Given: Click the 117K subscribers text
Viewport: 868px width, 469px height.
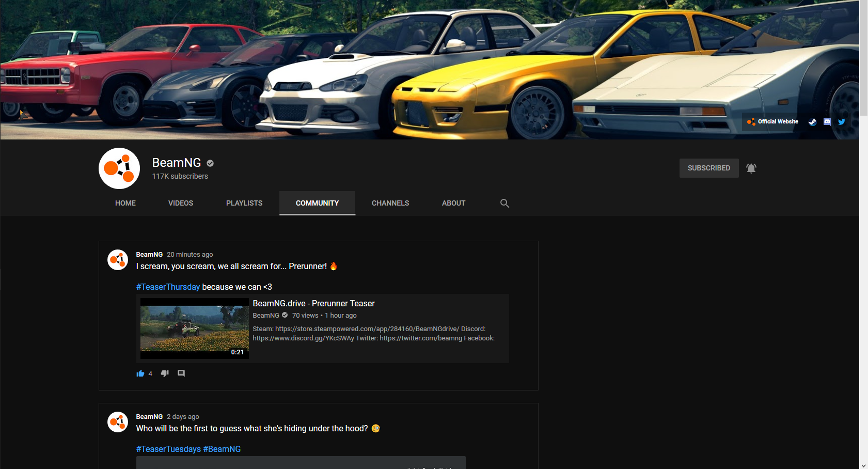Looking at the screenshot, I should (180, 176).
